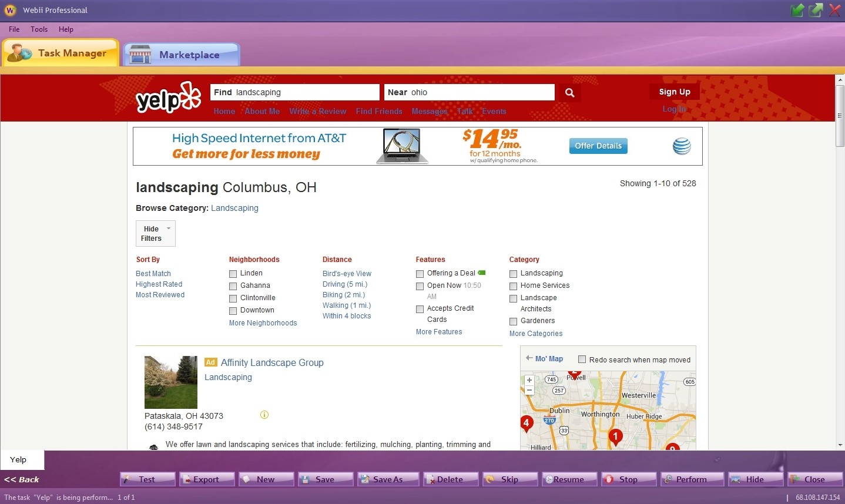Click the Delete button
845x504 pixels.
(451, 479)
